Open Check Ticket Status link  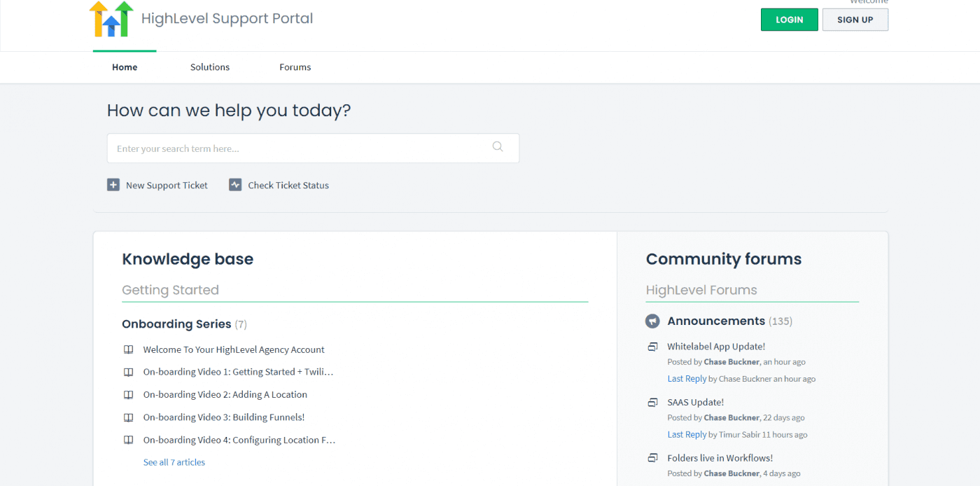point(288,186)
